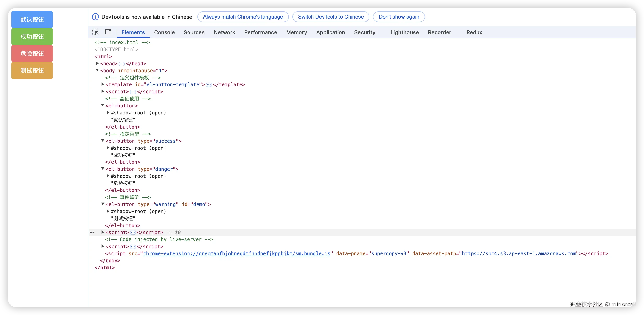Collapse the body element node
Viewport: 644px width, 315px height.
tap(97, 70)
